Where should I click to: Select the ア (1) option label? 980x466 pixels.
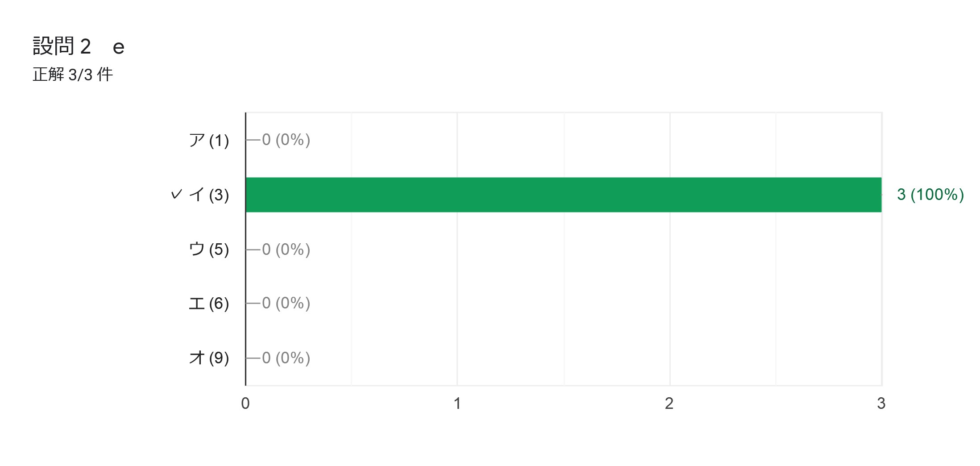pos(209,140)
